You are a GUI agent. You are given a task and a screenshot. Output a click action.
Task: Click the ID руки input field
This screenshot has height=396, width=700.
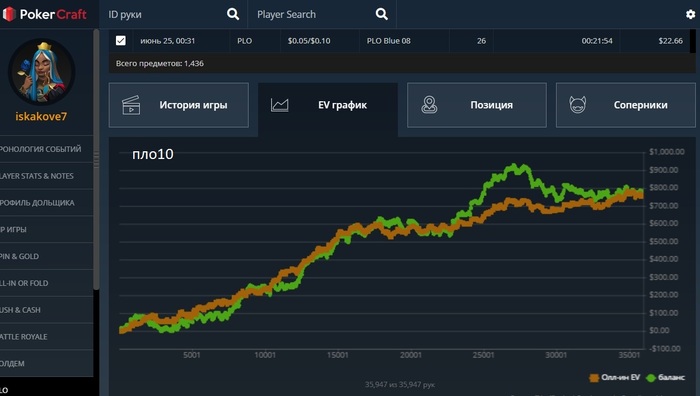click(164, 14)
